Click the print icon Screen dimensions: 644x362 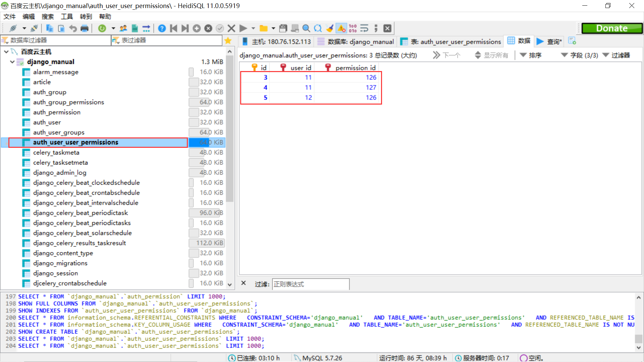pos(85,28)
